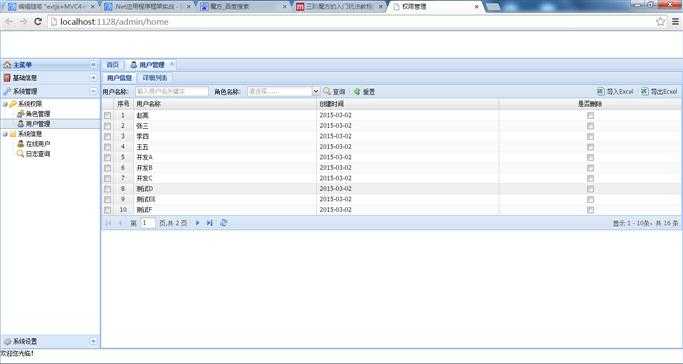The width and height of the screenshot is (683, 364).
Task: Click the red 基础信息 book icon
Action: point(7,78)
